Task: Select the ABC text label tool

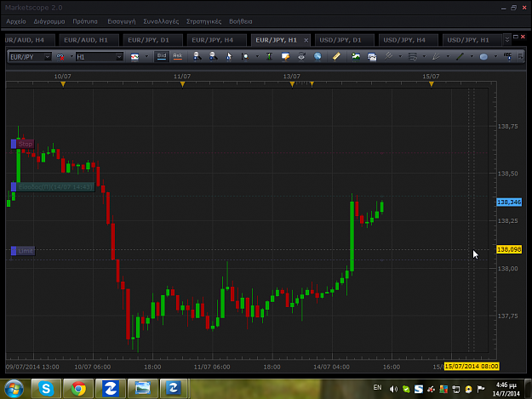Action: [507, 56]
